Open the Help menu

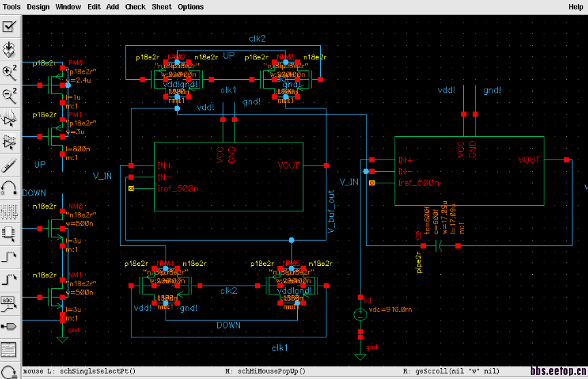[576, 7]
